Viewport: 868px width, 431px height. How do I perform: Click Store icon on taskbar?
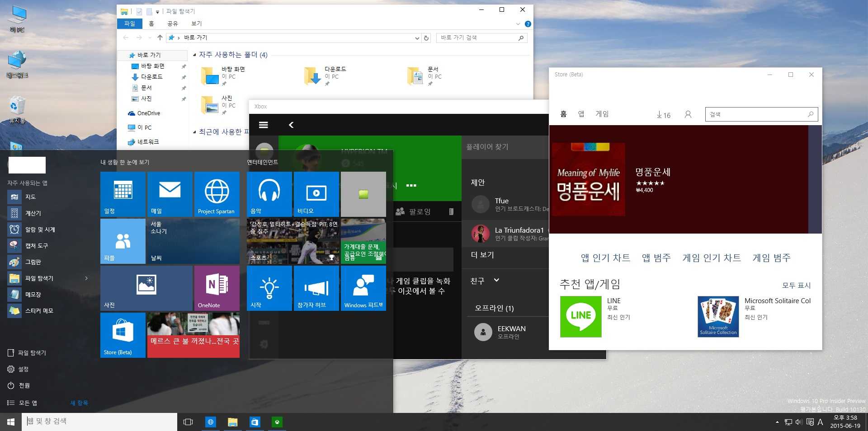[x=255, y=422]
